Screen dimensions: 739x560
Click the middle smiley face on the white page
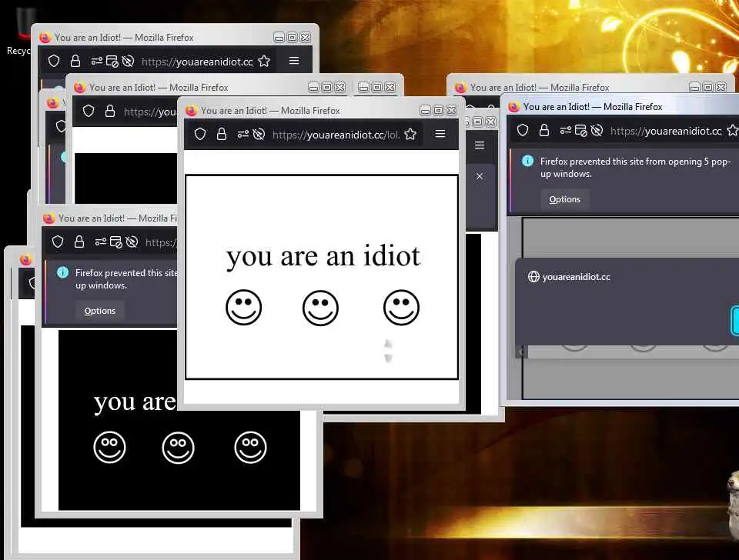coord(320,308)
